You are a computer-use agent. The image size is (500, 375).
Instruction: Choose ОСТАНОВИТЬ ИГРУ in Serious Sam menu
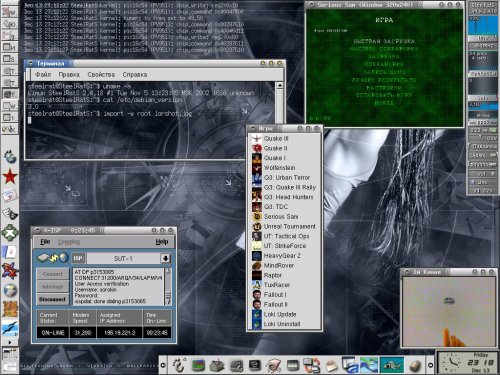point(384,95)
